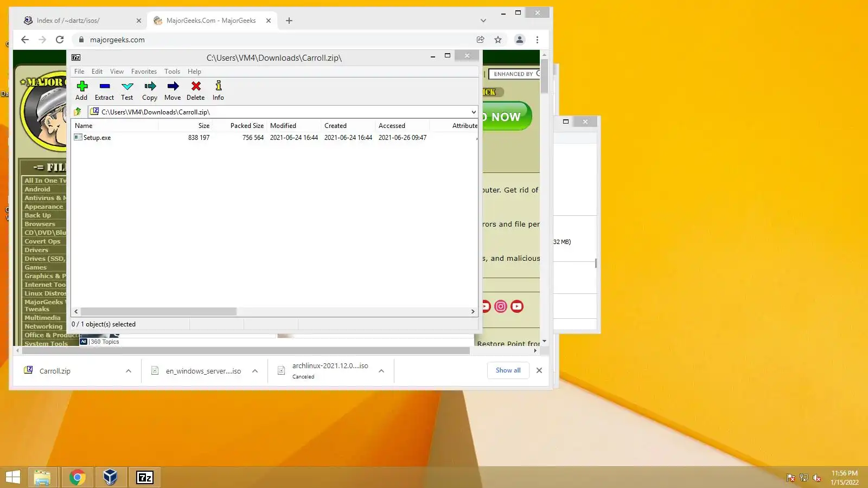The width and height of the screenshot is (868, 488).
Task: Open Chrome three-dot menu
Action: pos(537,40)
